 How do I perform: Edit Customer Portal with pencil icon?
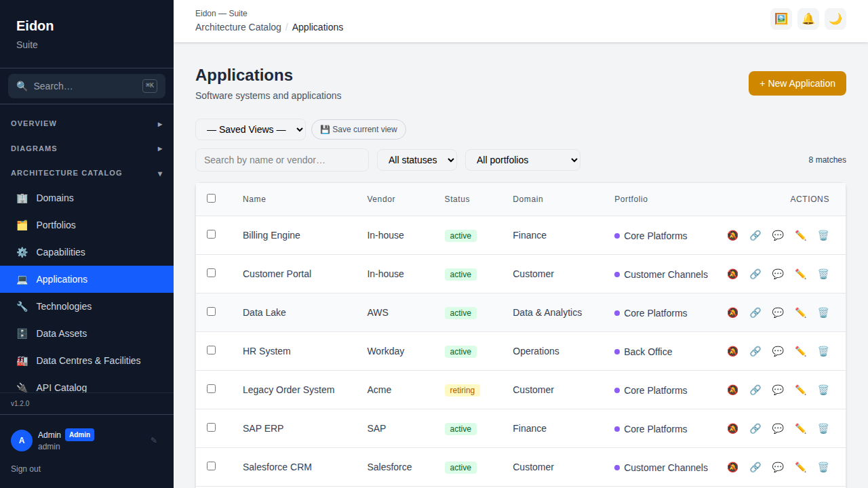(x=801, y=274)
